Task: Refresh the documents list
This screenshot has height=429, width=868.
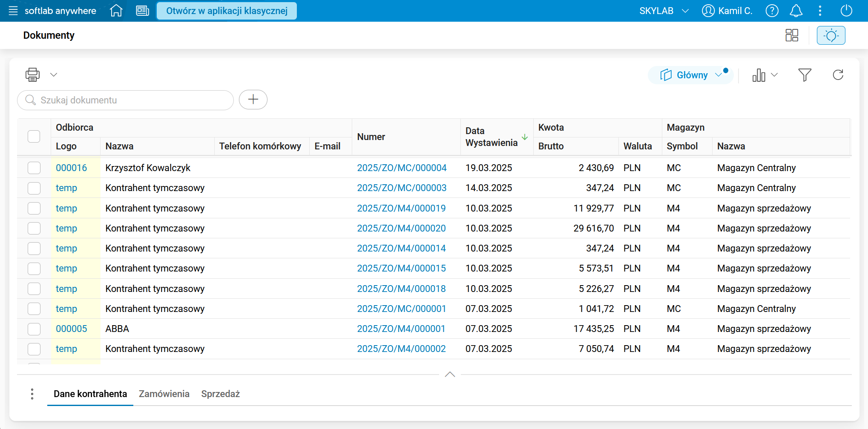Action: [838, 75]
